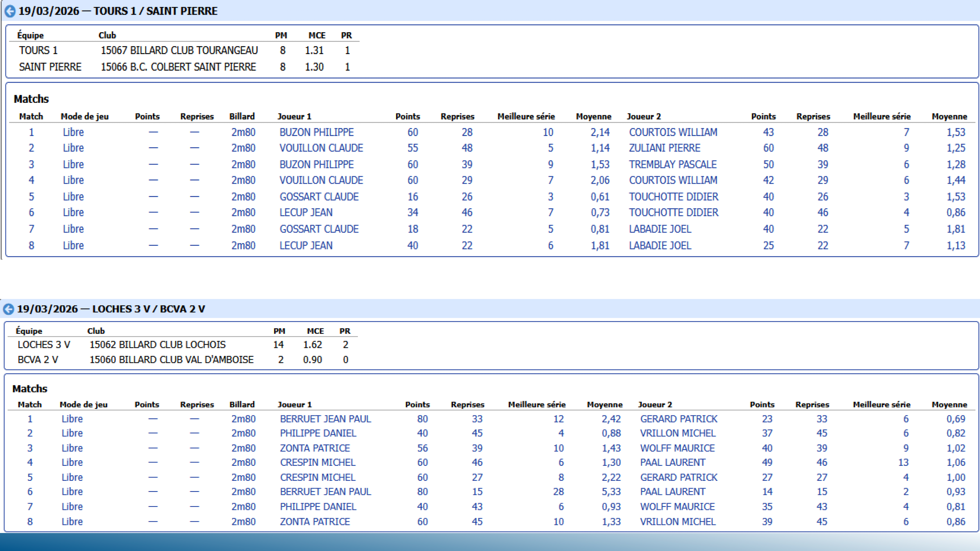
Task: Click the Libre mode entry for match 3
Action: (73, 164)
